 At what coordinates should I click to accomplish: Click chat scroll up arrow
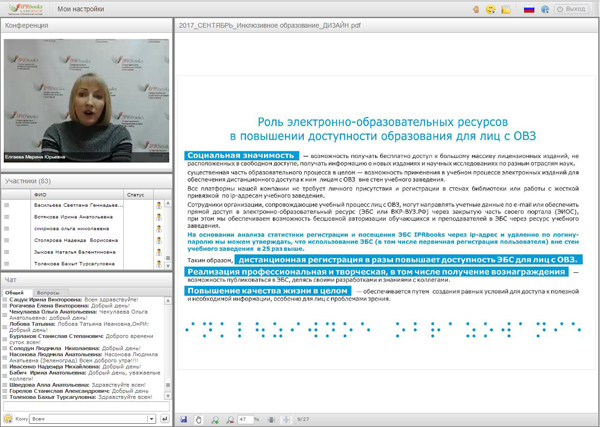pyautogui.click(x=168, y=301)
